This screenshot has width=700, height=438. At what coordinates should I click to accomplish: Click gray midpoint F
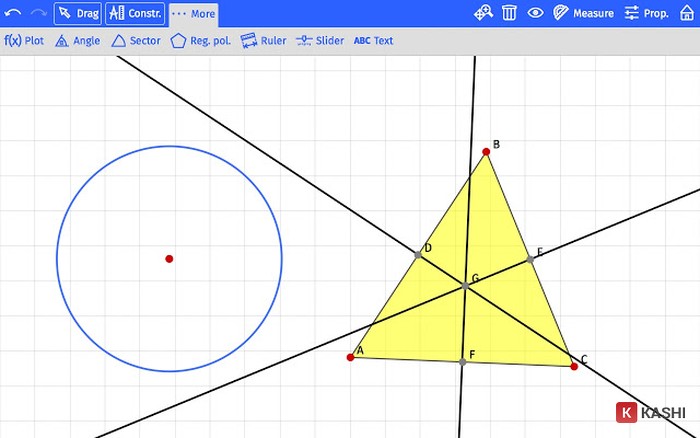click(462, 362)
